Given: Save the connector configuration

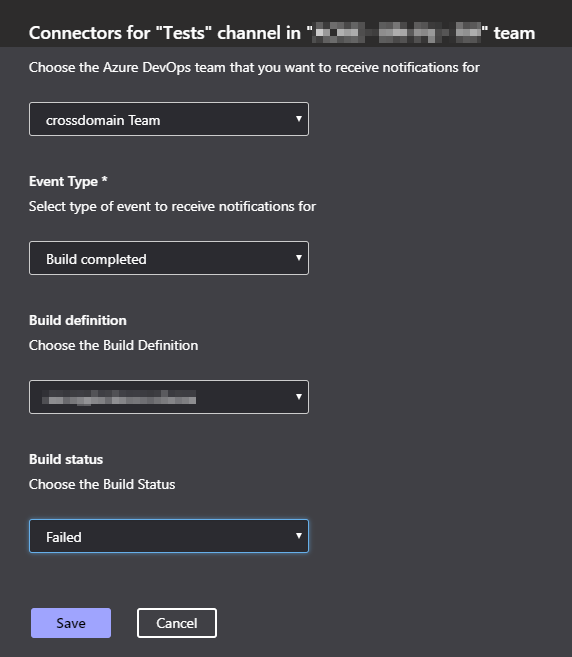Looking at the screenshot, I should click(71, 623).
